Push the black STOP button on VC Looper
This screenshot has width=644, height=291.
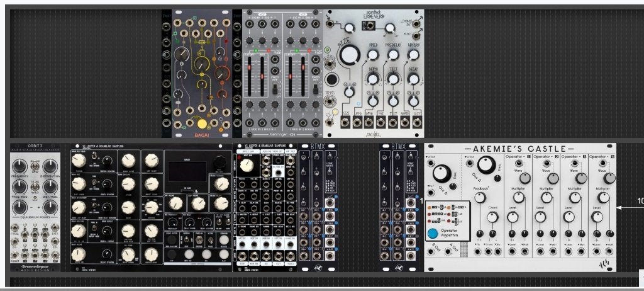tap(172, 254)
